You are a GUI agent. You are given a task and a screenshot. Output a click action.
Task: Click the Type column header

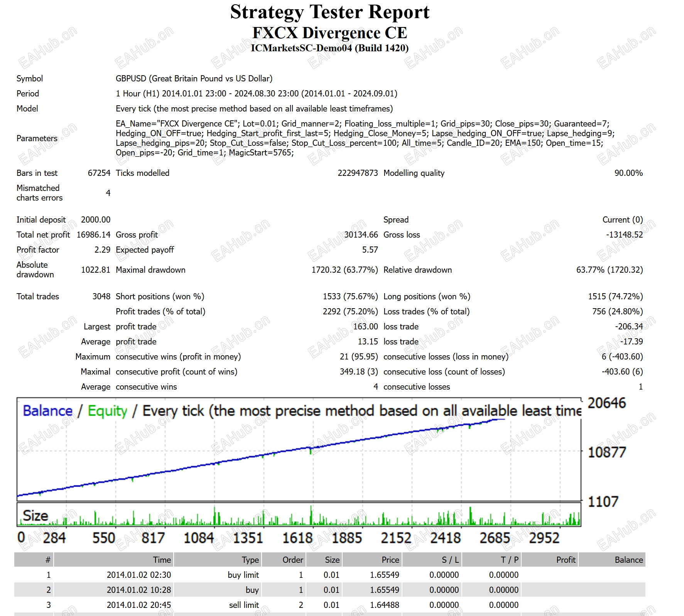click(x=218, y=560)
